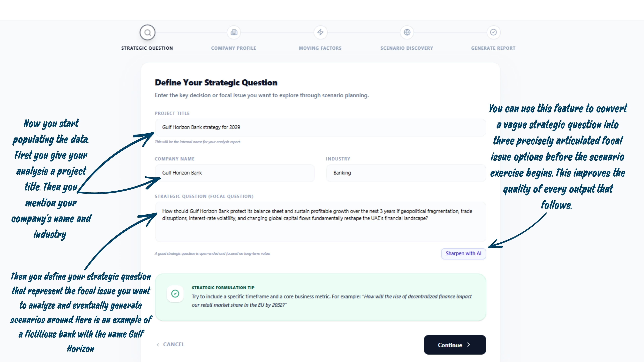Jump to the Generate Report step label
Image resolution: width=644 pixels, height=362 pixels.
[x=493, y=48]
